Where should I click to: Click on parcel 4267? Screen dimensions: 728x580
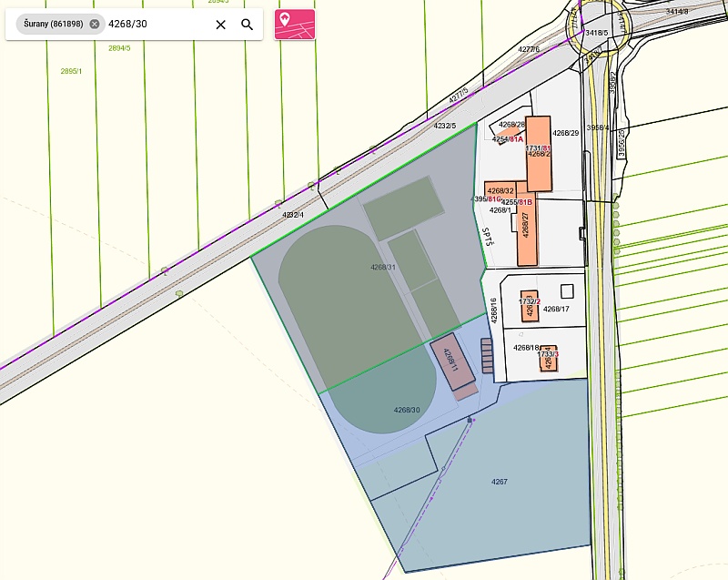click(500, 482)
